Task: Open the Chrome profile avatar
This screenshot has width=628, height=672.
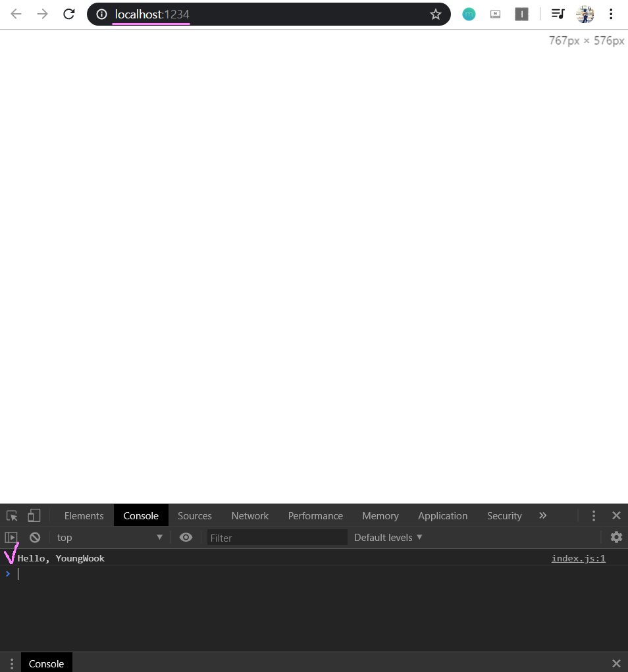Action: 585,14
